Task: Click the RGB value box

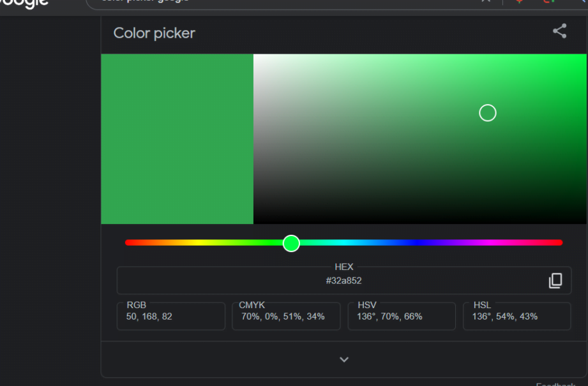Action: coord(170,316)
